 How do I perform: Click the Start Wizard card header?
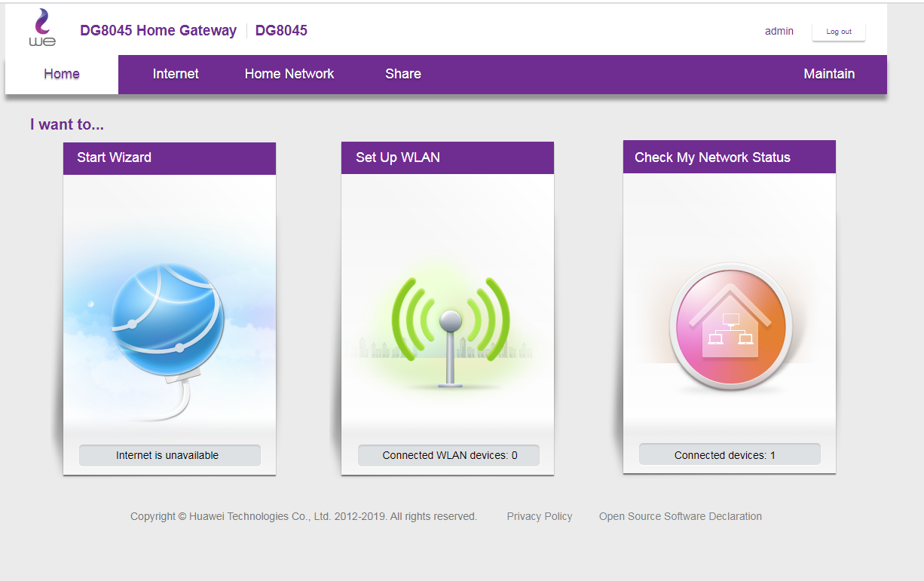(170, 158)
